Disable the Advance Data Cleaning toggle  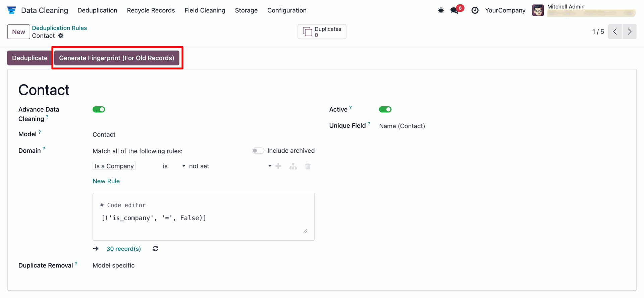[99, 109]
